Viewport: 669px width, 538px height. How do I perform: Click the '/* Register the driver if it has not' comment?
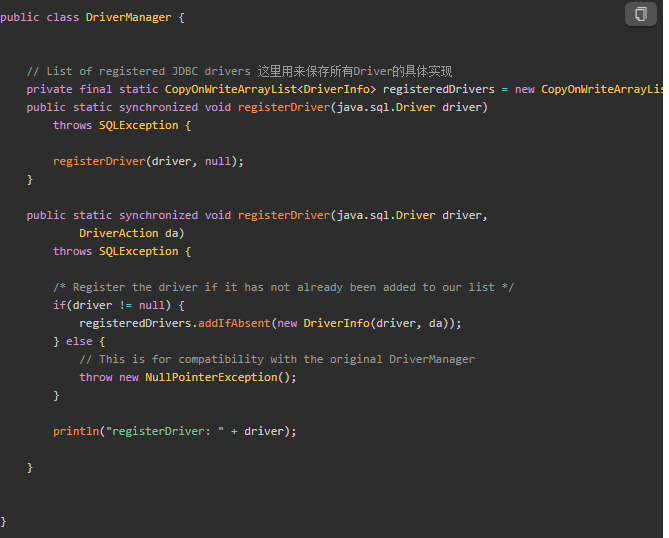283,287
